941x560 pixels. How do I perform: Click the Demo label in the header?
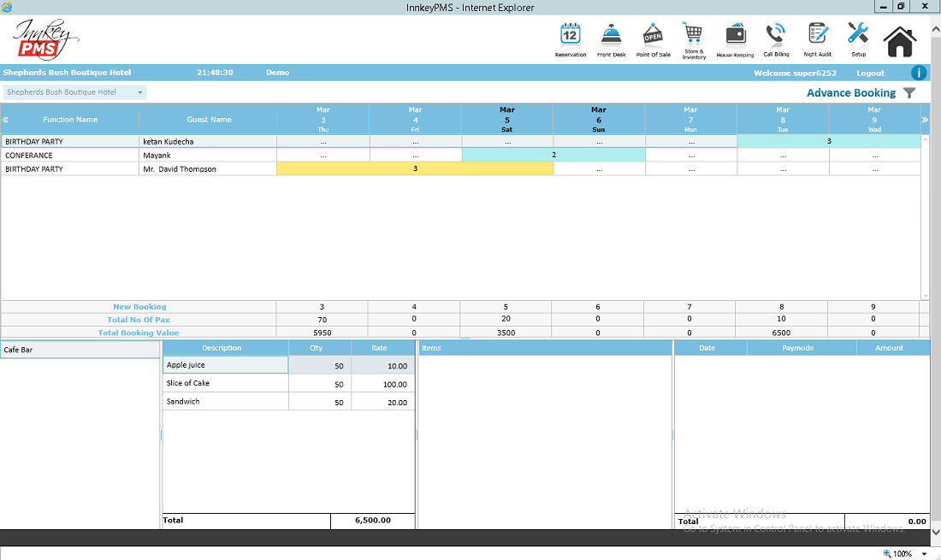[277, 73]
